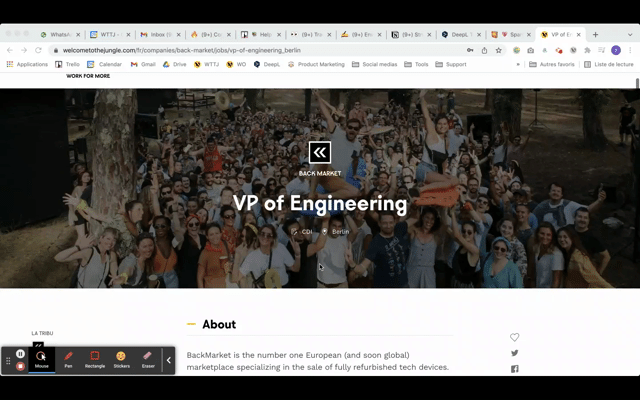The image size is (640, 400).
Task: Bookmark this page with the star icon
Action: pyautogui.click(x=498, y=50)
